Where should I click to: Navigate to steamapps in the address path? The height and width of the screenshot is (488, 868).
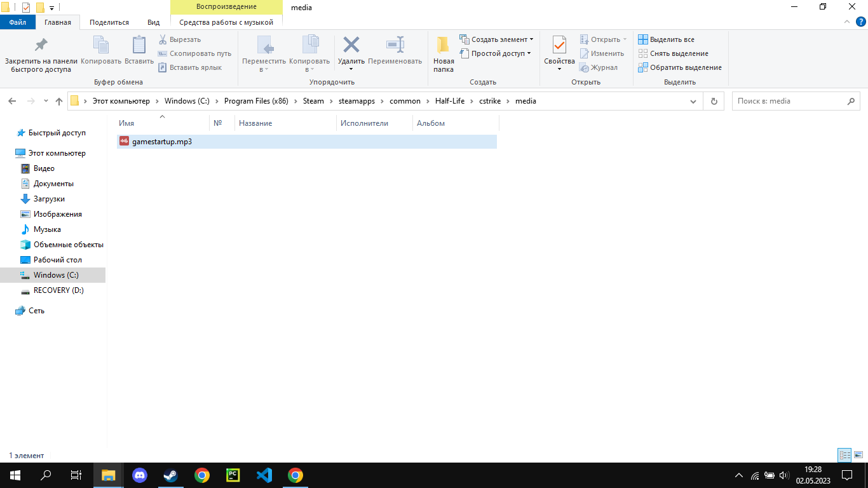pyautogui.click(x=356, y=101)
